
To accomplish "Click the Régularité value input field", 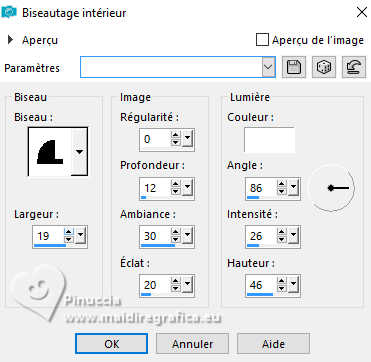I will (155, 139).
